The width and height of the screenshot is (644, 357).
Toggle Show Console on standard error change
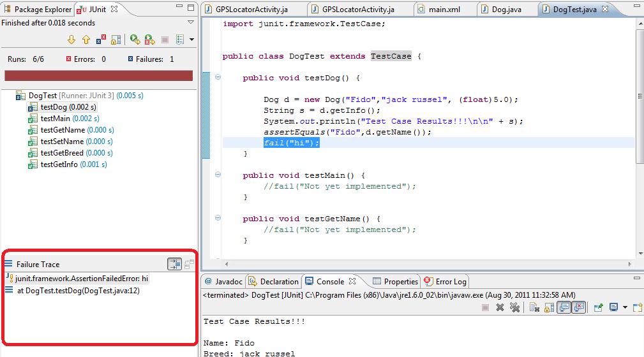(578, 307)
